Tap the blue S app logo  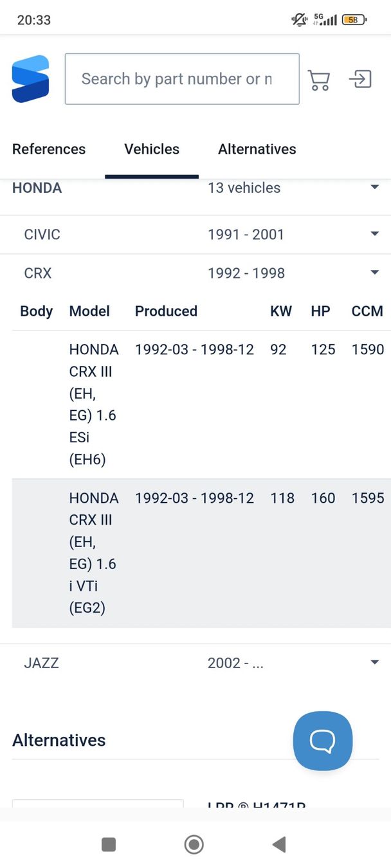click(30, 79)
